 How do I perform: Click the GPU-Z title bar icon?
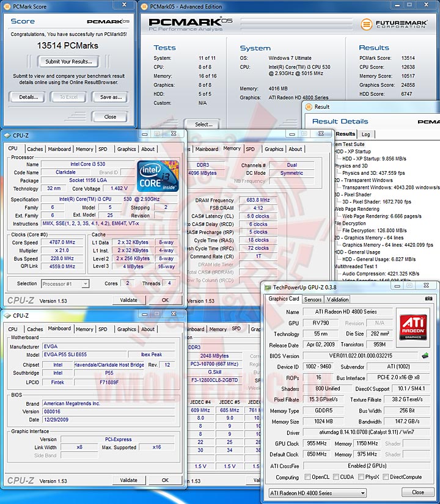(x=268, y=287)
